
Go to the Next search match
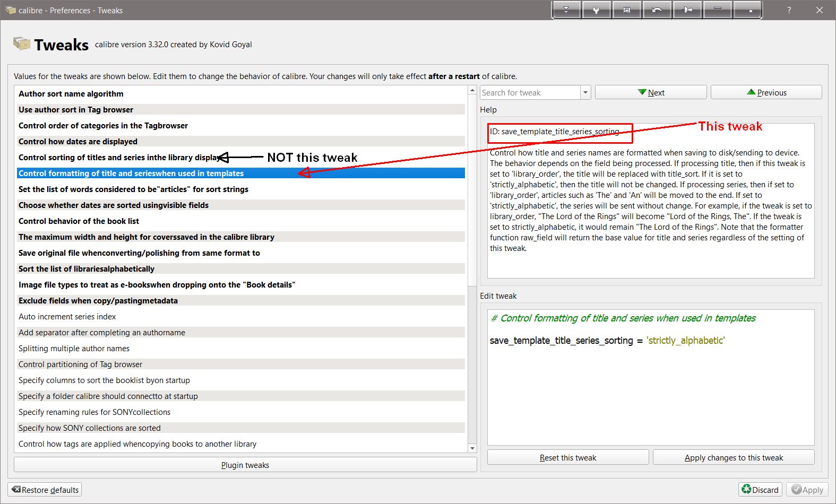(x=651, y=92)
